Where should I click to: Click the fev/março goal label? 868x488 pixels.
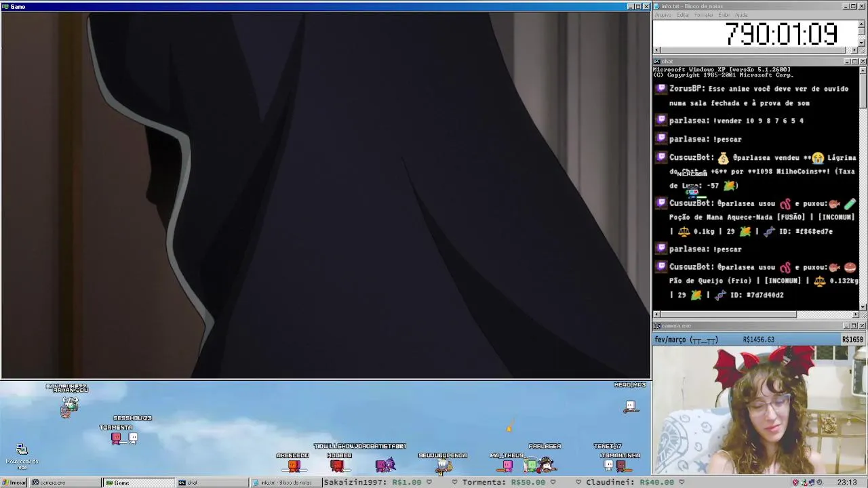click(x=686, y=340)
